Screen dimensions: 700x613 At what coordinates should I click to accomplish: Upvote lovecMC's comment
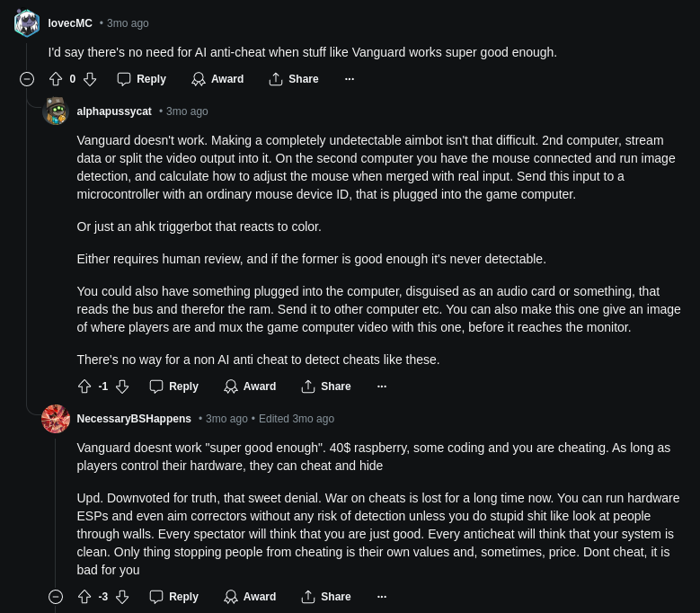(56, 79)
